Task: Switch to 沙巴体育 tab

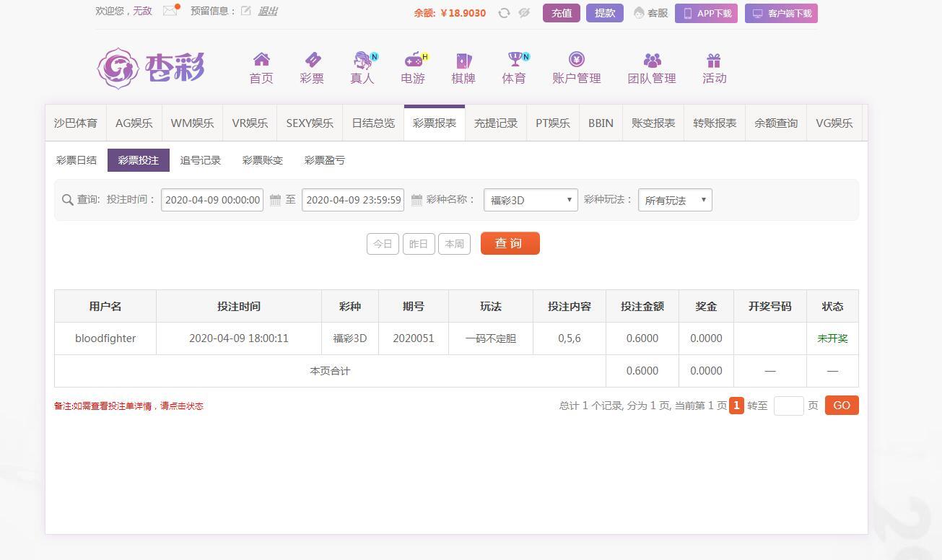Action: tap(76, 123)
